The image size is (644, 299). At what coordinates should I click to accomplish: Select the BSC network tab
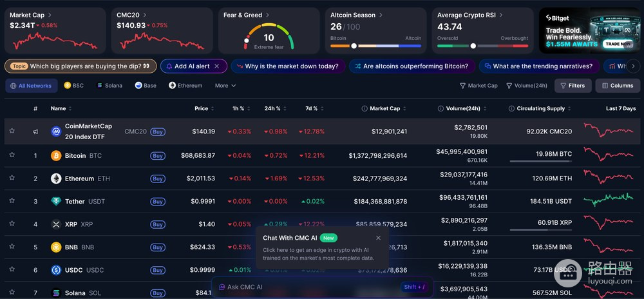74,86
